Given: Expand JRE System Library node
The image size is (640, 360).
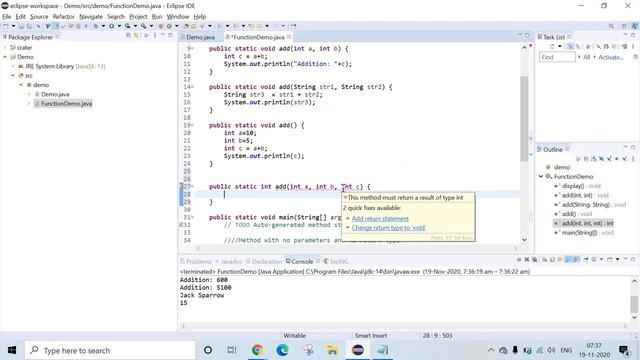Looking at the screenshot, I should coord(13,66).
